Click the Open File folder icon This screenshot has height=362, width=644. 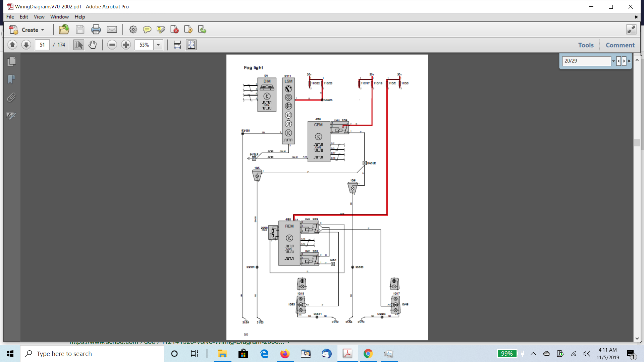pyautogui.click(x=64, y=30)
